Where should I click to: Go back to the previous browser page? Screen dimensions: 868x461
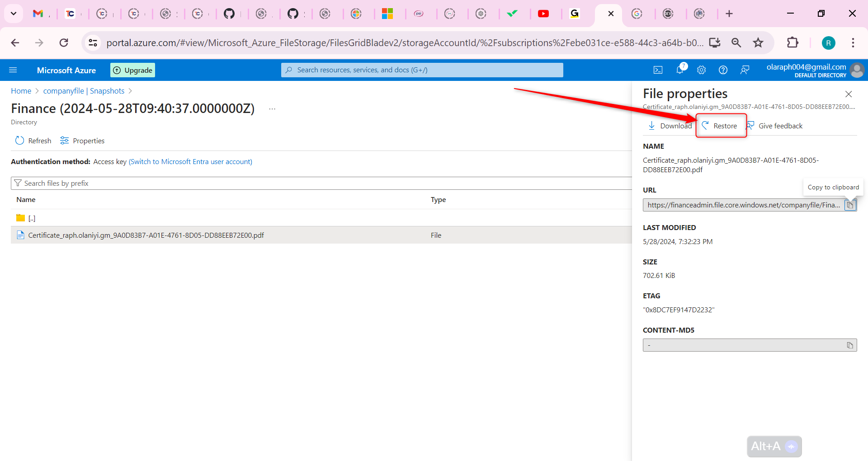pyautogui.click(x=15, y=42)
